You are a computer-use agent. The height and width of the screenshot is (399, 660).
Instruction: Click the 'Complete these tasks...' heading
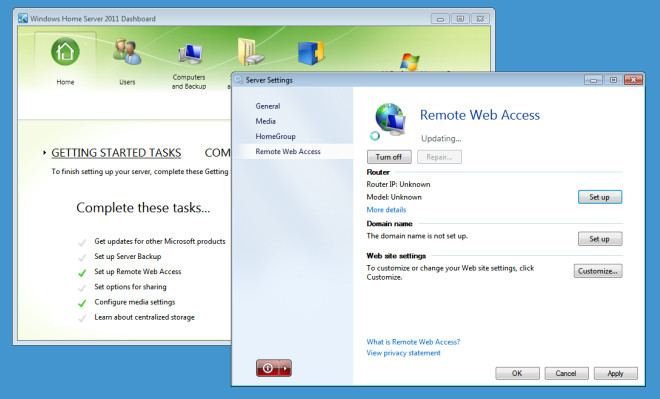143,208
